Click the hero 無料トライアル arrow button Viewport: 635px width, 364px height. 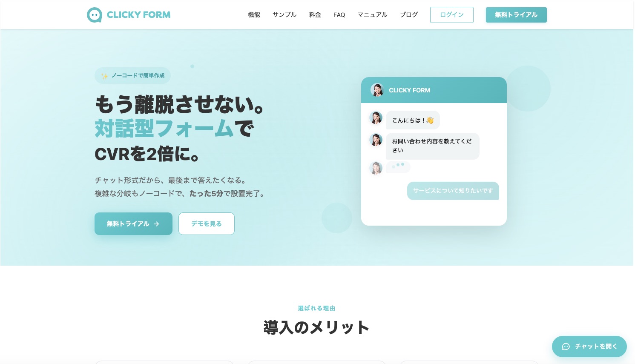pos(133,224)
